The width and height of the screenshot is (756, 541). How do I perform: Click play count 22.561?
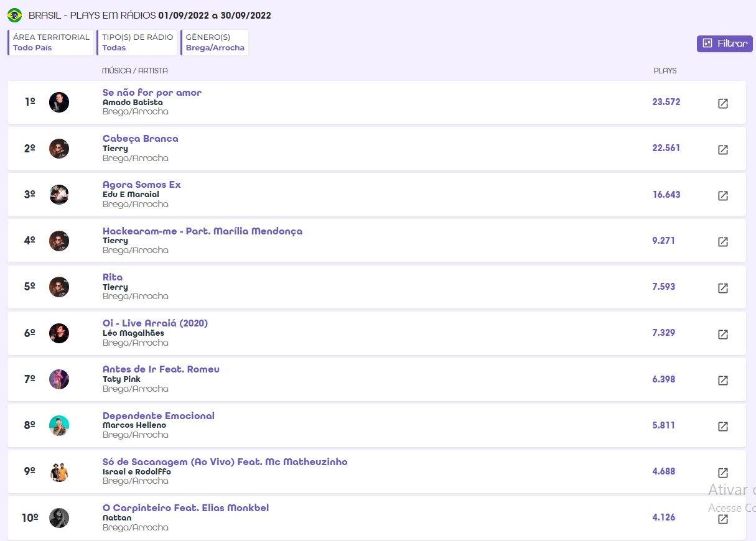tap(666, 148)
